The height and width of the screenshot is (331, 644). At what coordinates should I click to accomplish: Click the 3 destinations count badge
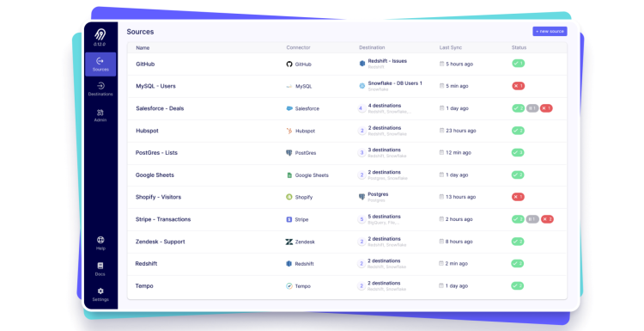click(x=361, y=152)
